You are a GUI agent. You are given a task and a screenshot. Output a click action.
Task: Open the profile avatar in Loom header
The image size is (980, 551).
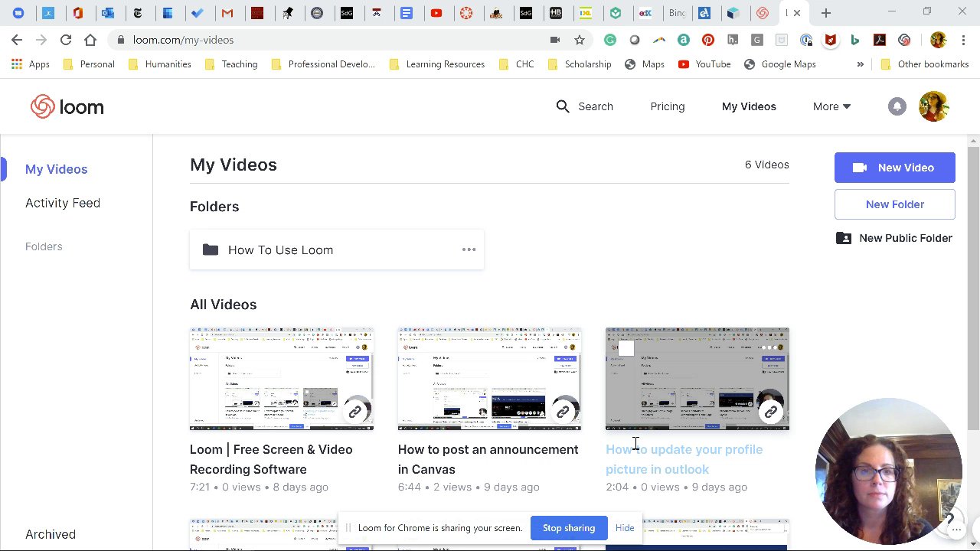coord(934,106)
